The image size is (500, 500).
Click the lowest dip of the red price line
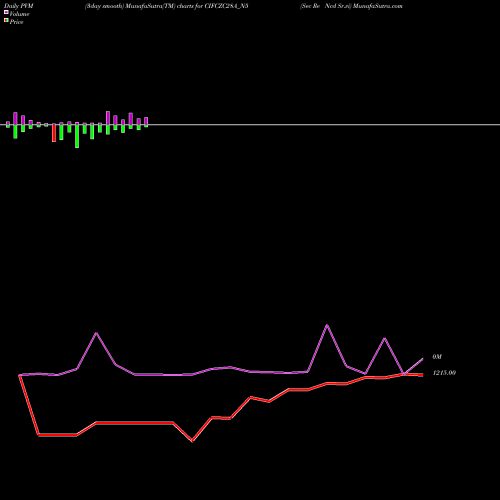pyautogui.click(x=192, y=440)
